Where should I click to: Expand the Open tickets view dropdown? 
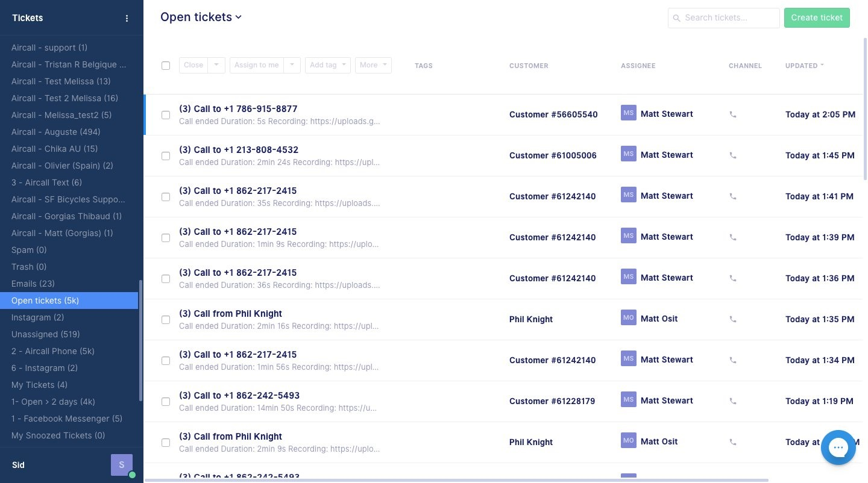[x=239, y=17]
